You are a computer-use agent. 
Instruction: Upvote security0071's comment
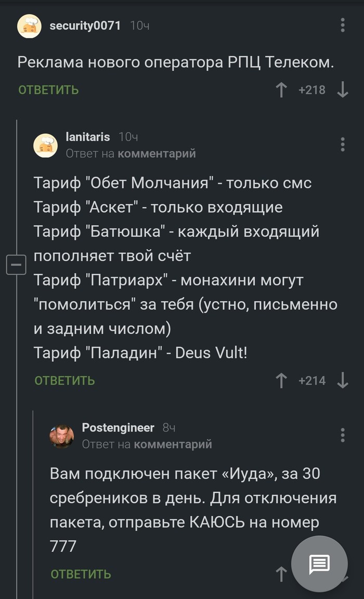tap(281, 90)
